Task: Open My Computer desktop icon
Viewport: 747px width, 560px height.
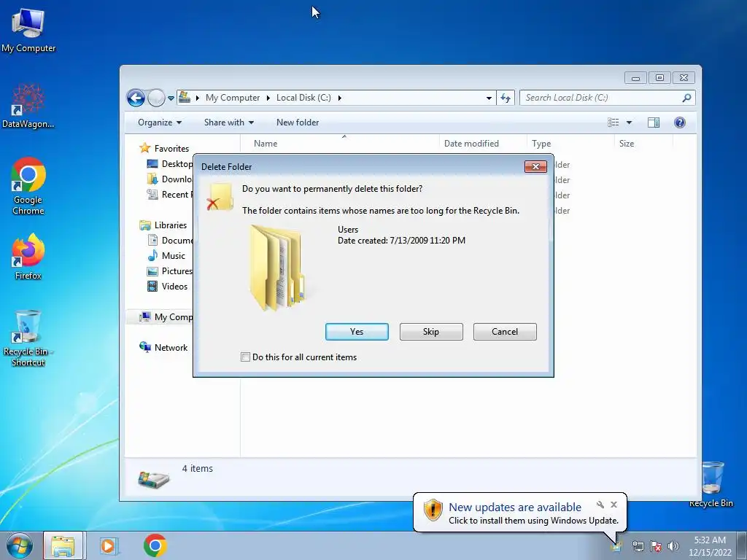Action: click(x=28, y=31)
